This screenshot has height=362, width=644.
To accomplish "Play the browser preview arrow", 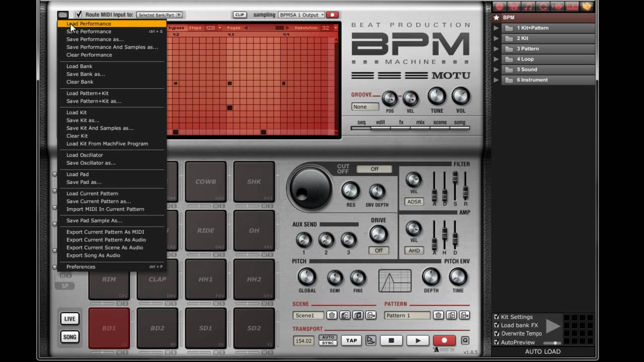I will coord(553,326).
